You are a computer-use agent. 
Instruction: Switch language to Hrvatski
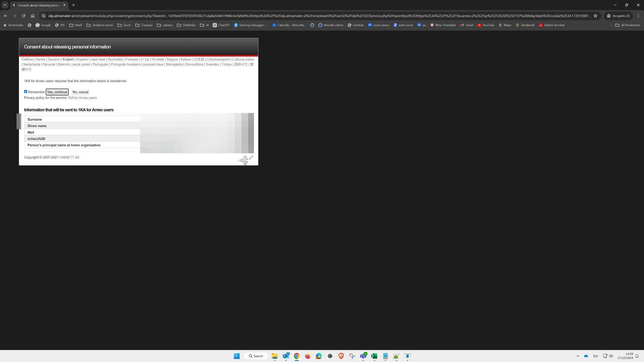coord(158,59)
